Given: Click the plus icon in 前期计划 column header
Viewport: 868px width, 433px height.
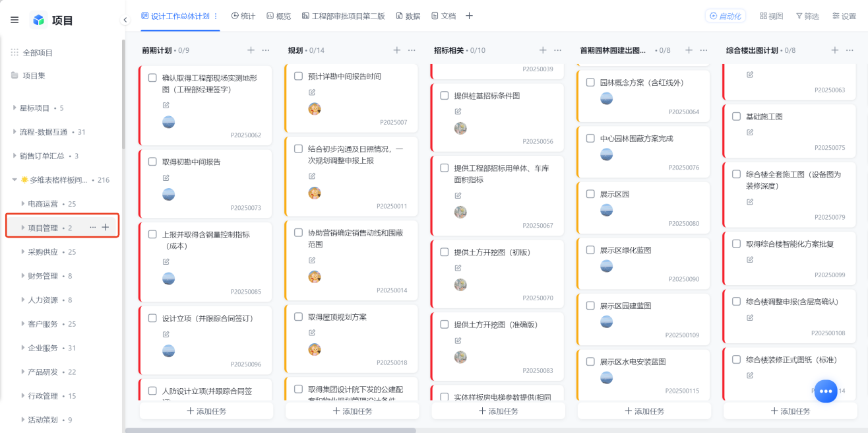Looking at the screenshot, I should pos(251,50).
